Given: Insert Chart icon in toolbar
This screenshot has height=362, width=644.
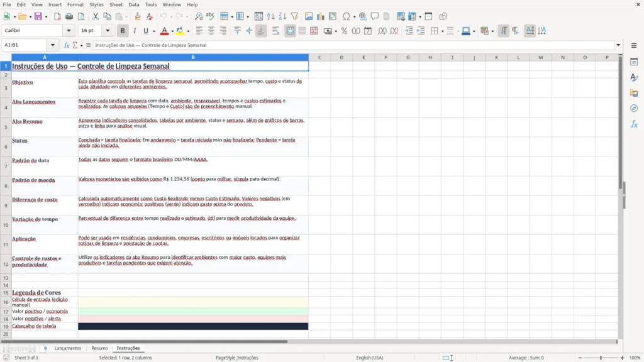Looking at the screenshot, I should pos(320,16).
